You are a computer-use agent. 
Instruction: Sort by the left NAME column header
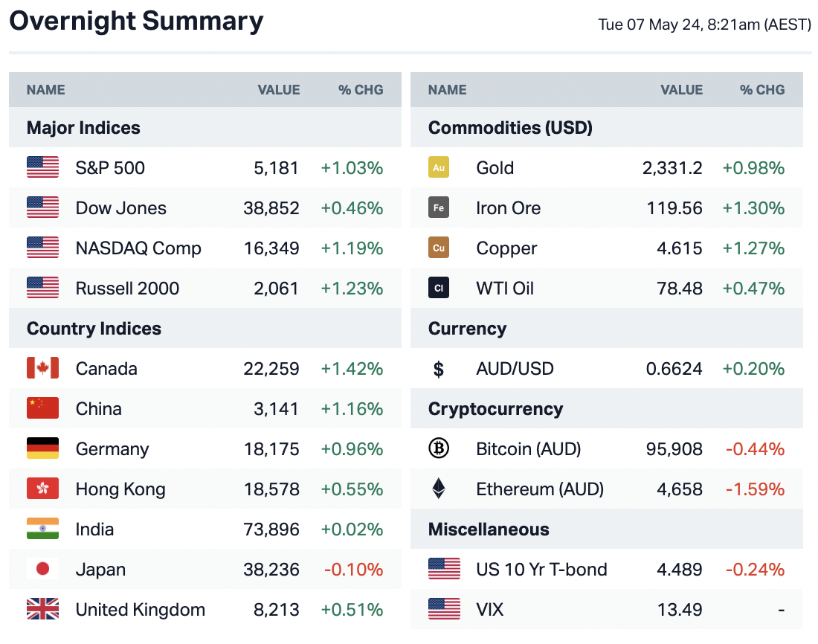(46, 90)
